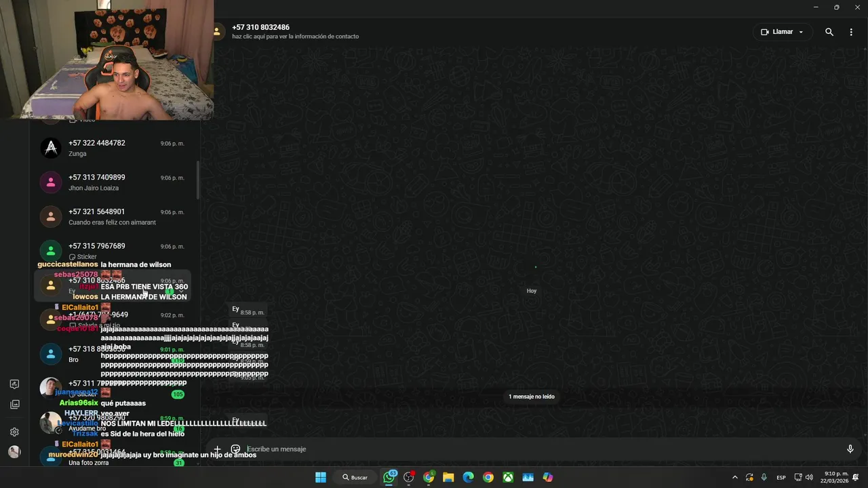Open chat from Jhon Jairo Loaiza
This screenshot has height=488, width=868.
pos(113,182)
